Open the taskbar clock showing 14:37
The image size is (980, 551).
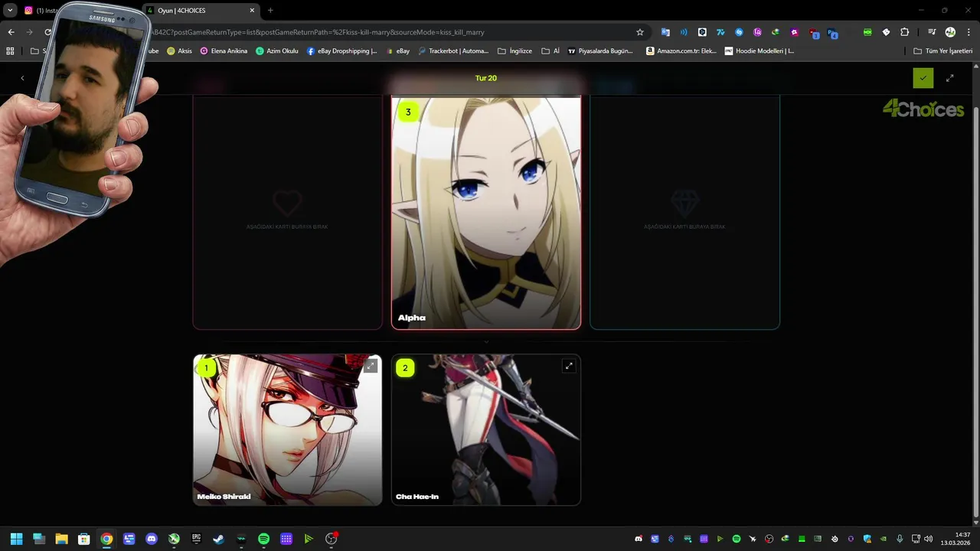(x=957, y=539)
